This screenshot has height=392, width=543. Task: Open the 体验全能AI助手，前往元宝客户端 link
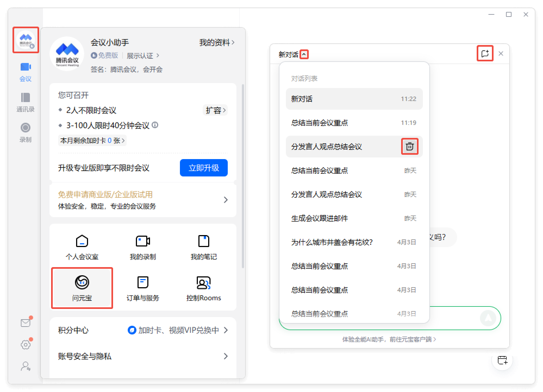point(389,339)
